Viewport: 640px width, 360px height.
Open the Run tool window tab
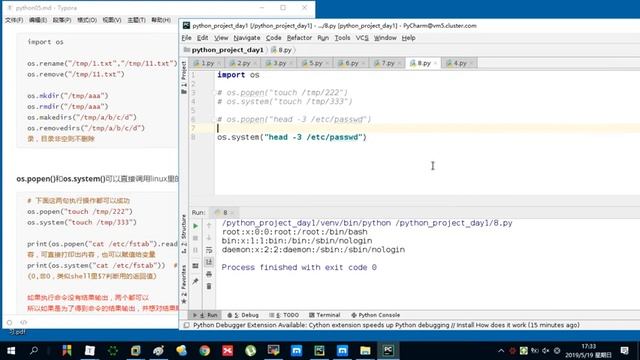pos(206,315)
